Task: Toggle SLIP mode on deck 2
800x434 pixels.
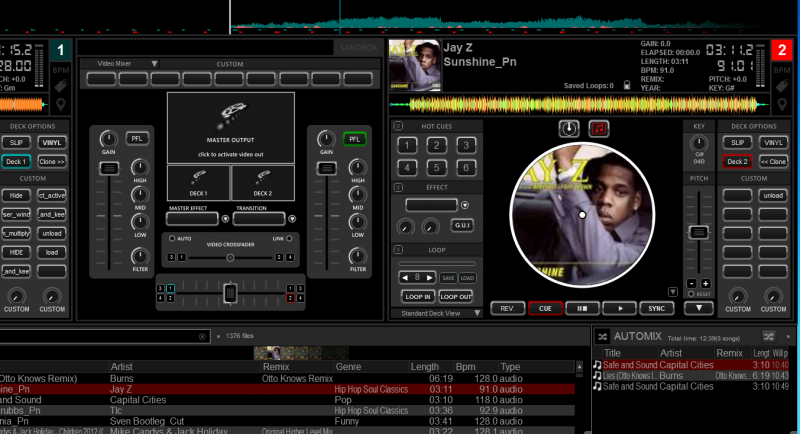Action: point(737,142)
